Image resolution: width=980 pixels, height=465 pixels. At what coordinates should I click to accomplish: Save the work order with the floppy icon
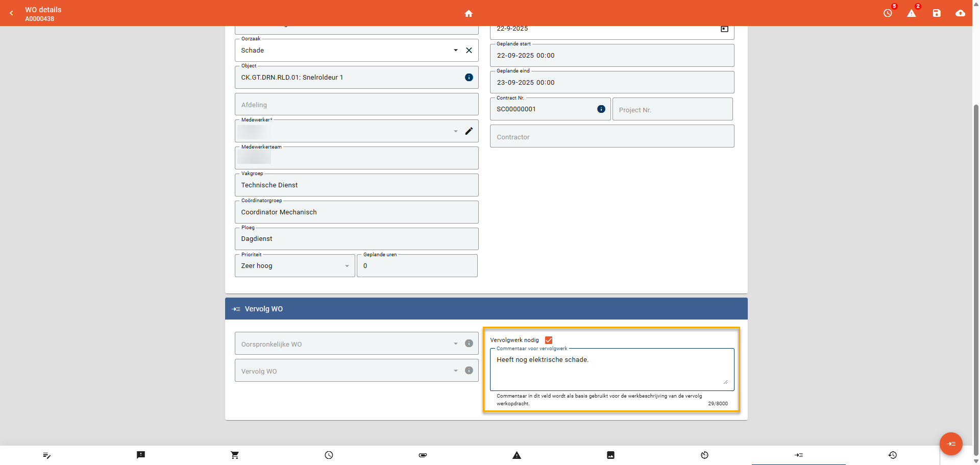click(936, 13)
